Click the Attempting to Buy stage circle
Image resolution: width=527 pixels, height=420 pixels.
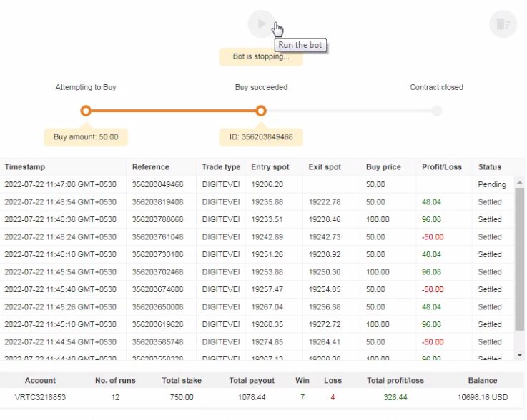pyautogui.click(x=86, y=111)
